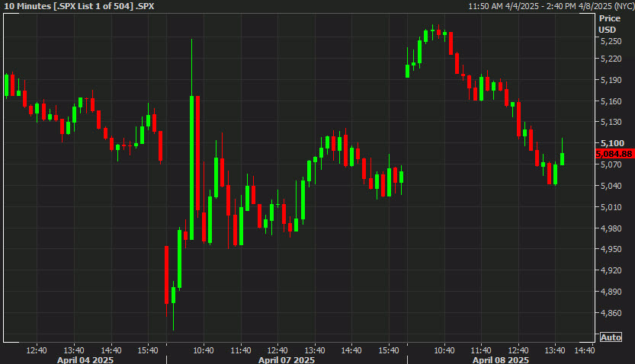The image size is (635, 364).
Task: Click the 5,130 price axis label
Action: click(611, 122)
